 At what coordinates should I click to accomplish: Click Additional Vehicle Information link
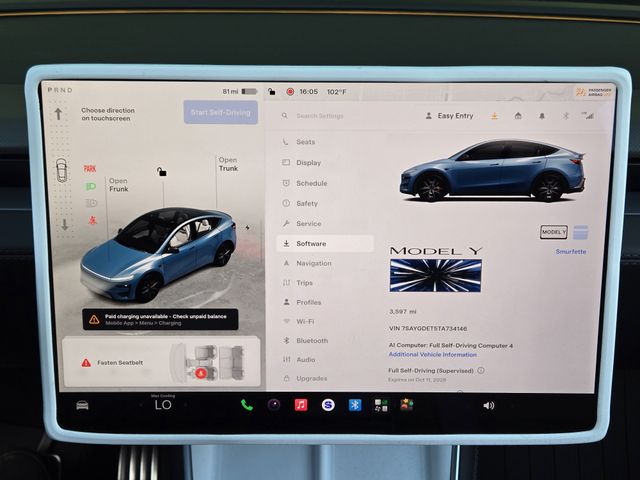click(432, 355)
